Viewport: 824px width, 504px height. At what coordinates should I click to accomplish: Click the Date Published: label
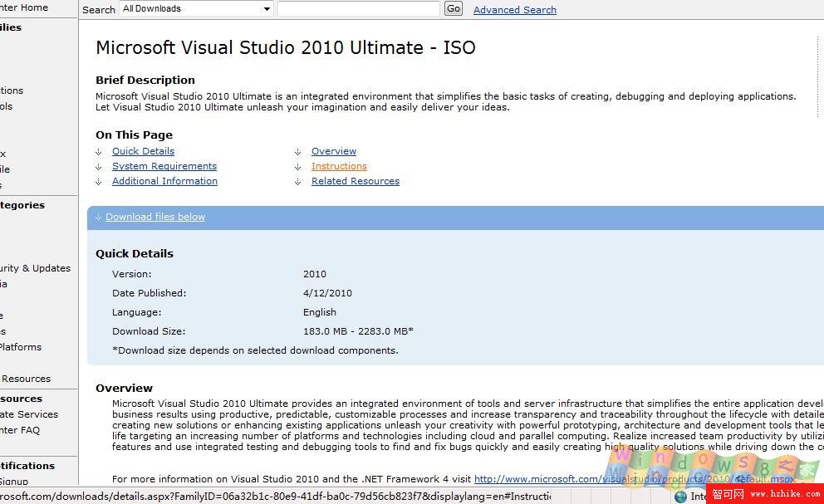(150, 293)
